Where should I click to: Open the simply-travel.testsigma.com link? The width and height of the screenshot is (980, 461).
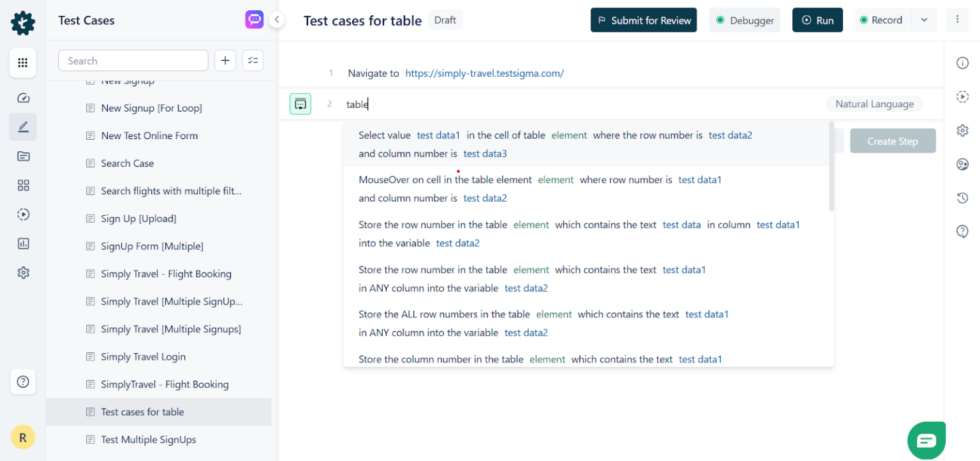coord(484,73)
